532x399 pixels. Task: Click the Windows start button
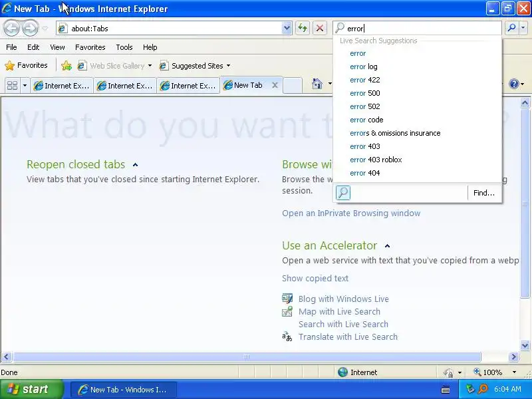pos(31,389)
